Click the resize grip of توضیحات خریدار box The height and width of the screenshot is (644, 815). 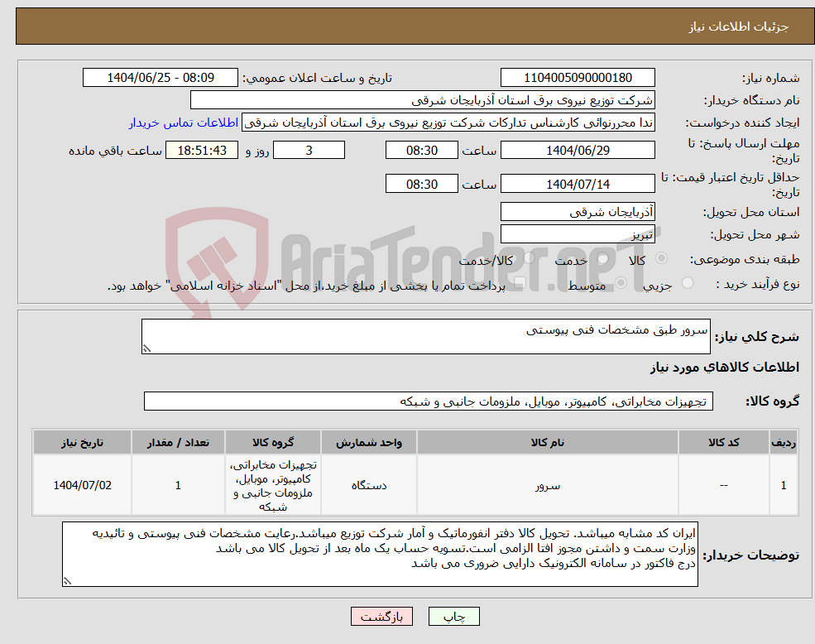click(x=66, y=579)
